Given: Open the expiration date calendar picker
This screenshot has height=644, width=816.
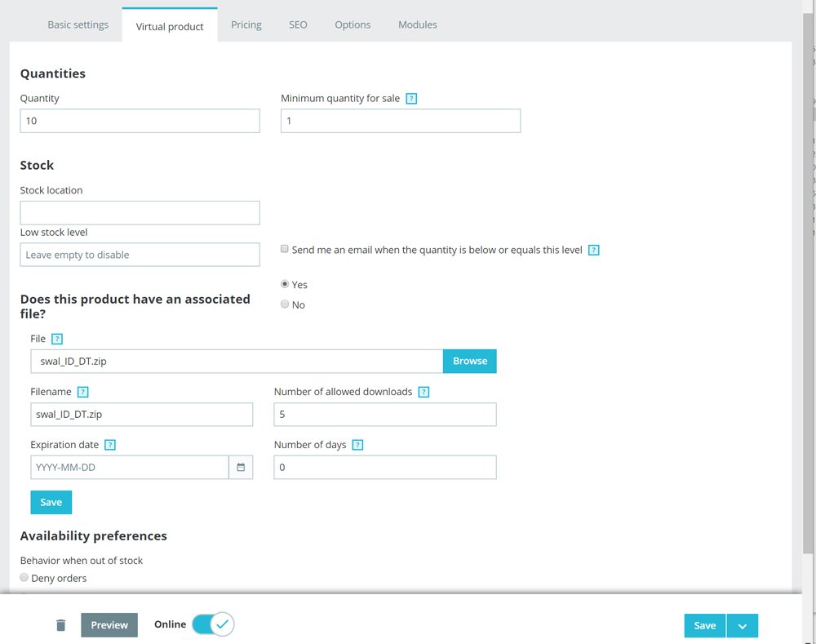Looking at the screenshot, I should [x=241, y=467].
